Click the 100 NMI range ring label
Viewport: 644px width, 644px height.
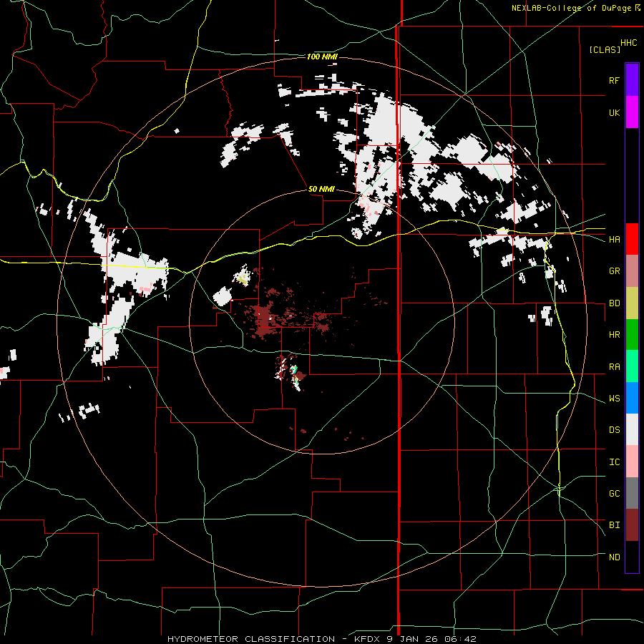tap(322, 57)
